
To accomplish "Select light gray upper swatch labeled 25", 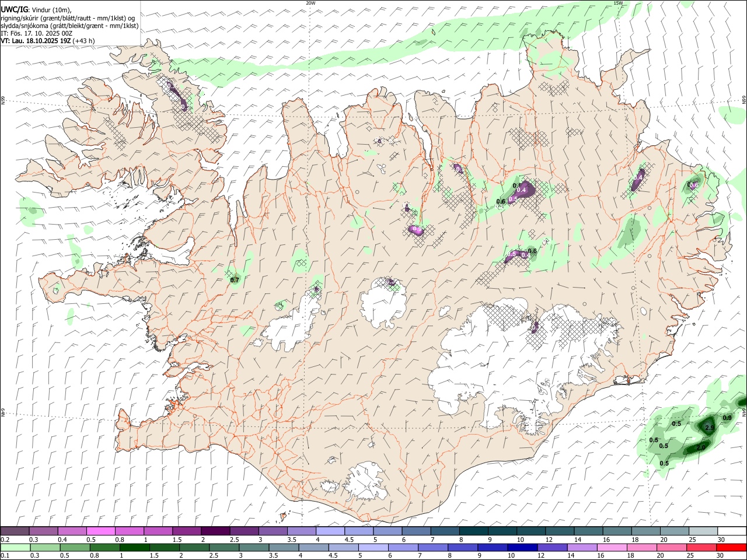I will tap(703, 531).
